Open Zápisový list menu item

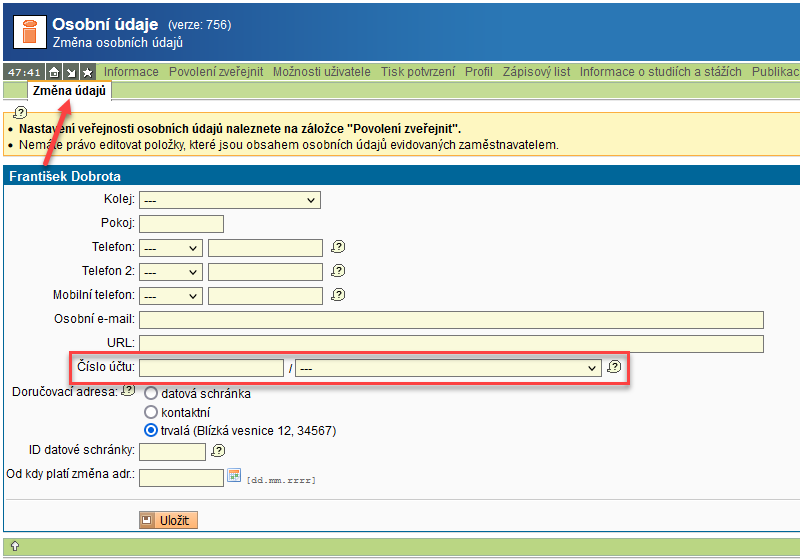click(x=536, y=72)
